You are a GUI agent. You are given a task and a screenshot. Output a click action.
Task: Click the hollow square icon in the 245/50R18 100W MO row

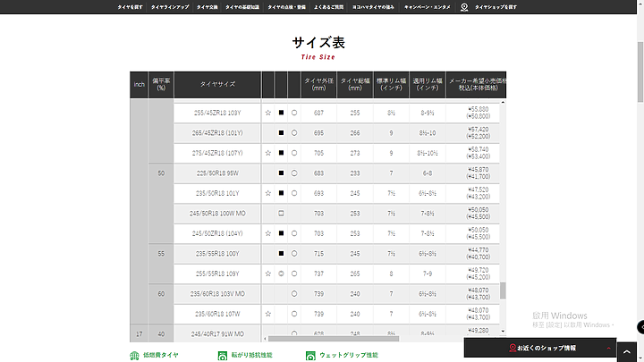281,213
